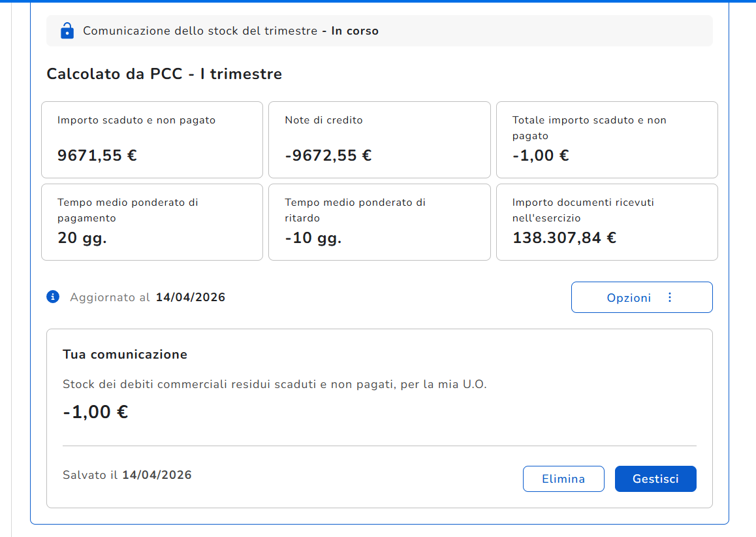The width and height of the screenshot is (756, 537).
Task: Select the Totale importo scaduto e non pagato card
Action: pyautogui.click(x=606, y=140)
